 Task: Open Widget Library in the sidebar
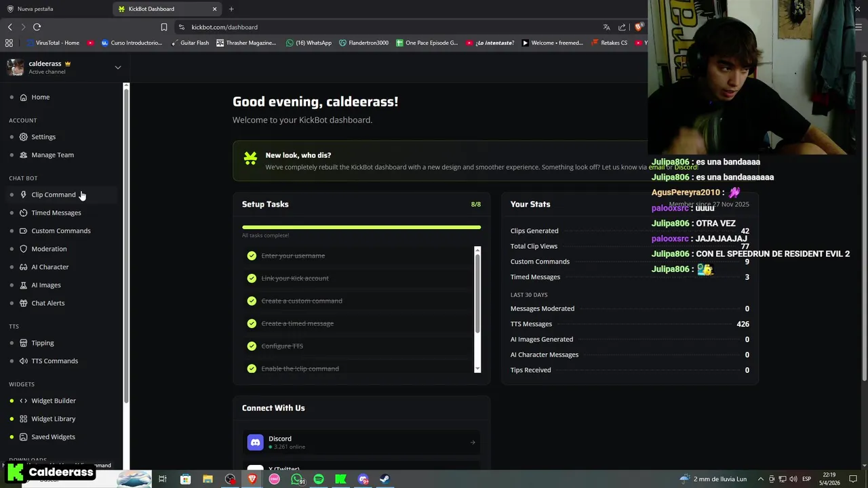coord(54,419)
